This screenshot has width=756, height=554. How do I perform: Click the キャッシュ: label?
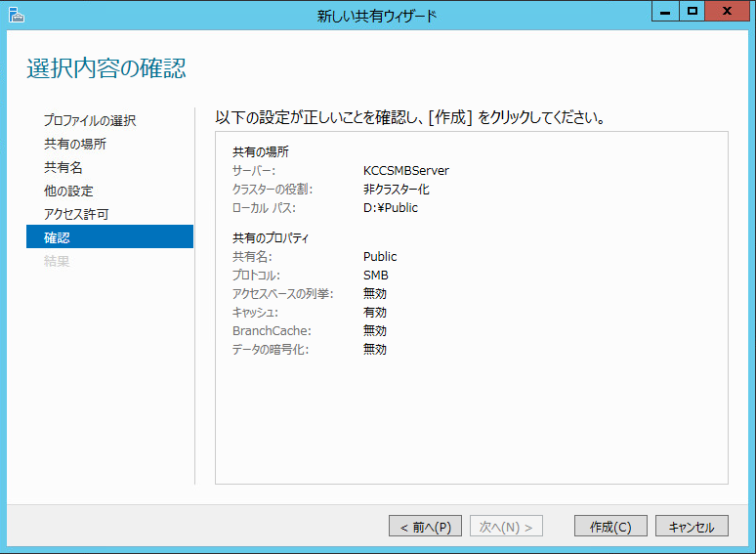[255, 313]
